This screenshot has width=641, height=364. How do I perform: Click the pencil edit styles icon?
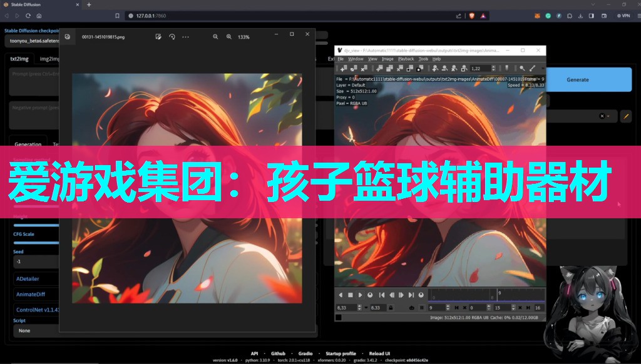click(626, 116)
